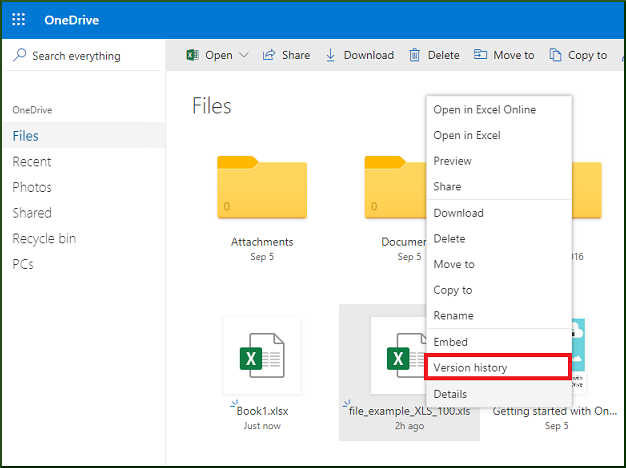Go to Shared in sidebar
Screen dimensions: 626x468
coord(84,212)
